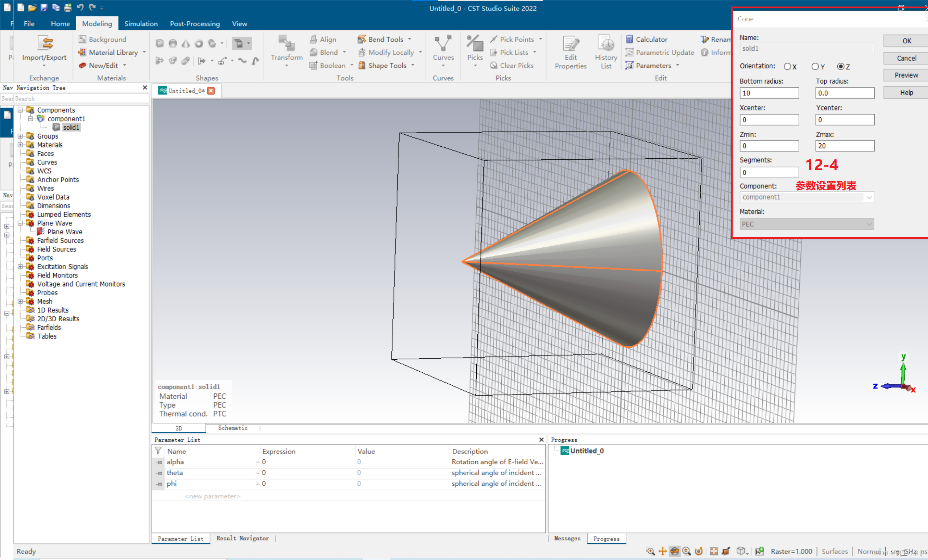
Task: Select X orientation radio button
Action: pos(787,67)
